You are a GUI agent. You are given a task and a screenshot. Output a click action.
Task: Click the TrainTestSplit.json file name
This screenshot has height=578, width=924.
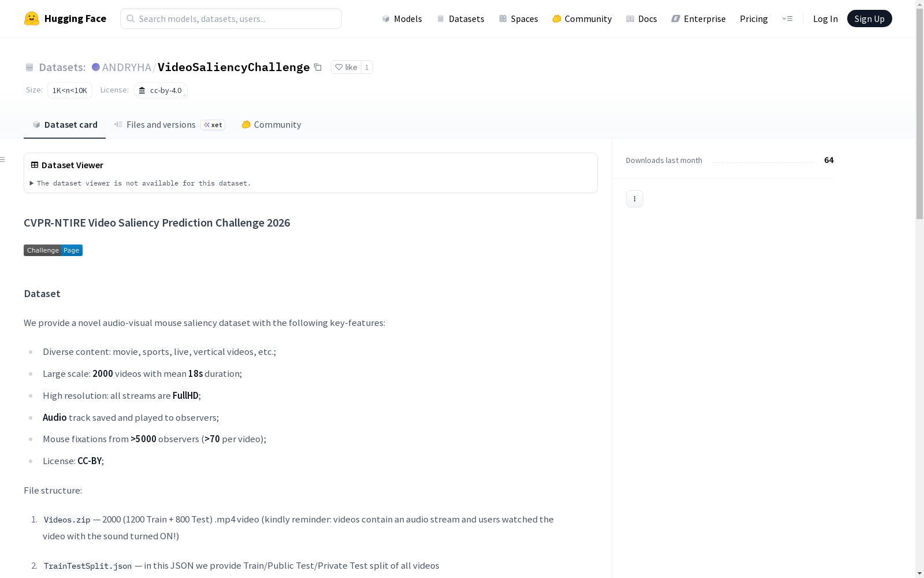(x=88, y=566)
